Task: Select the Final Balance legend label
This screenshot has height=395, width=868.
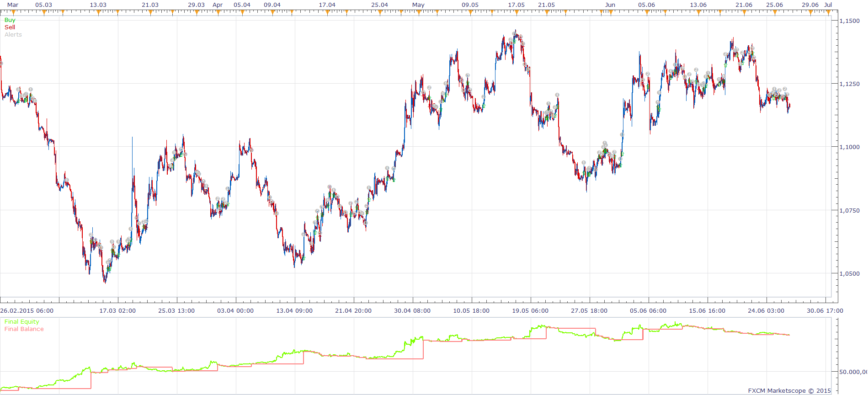Action: pos(24,329)
